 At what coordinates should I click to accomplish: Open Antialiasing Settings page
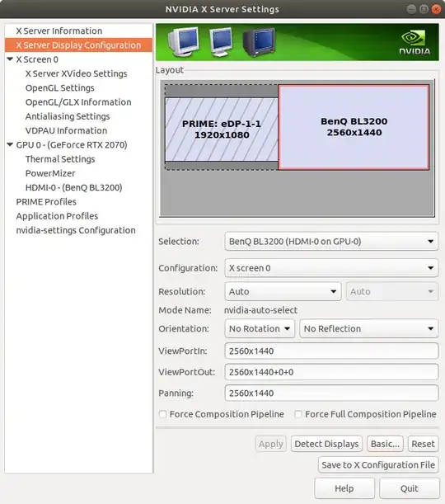(68, 116)
